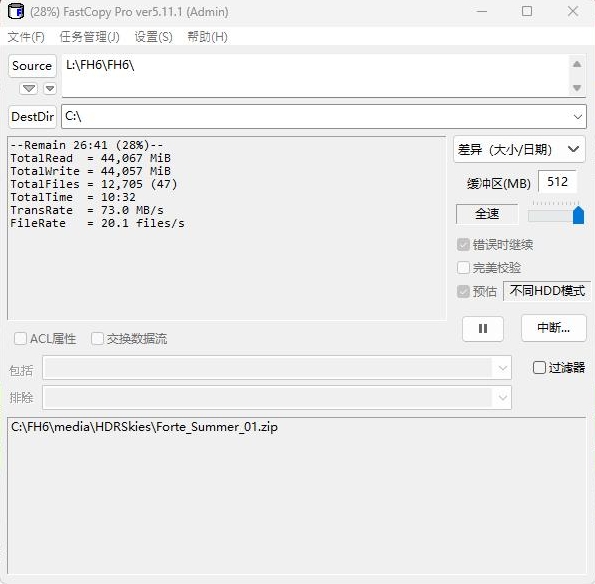Open the source history large triangle button
The image size is (595, 584).
28,89
